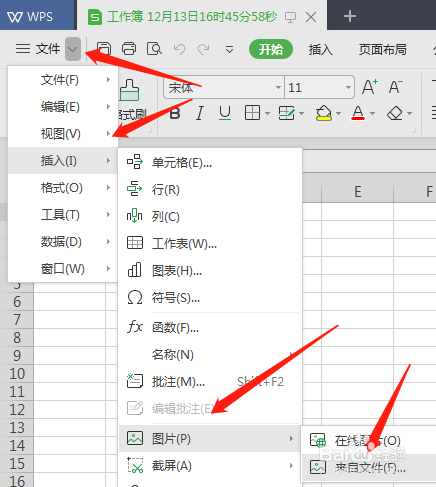Viewport: 436px width, 487px height.
Task: Choose 单元格(E)... from insert menu
Action: coord(210,162)
